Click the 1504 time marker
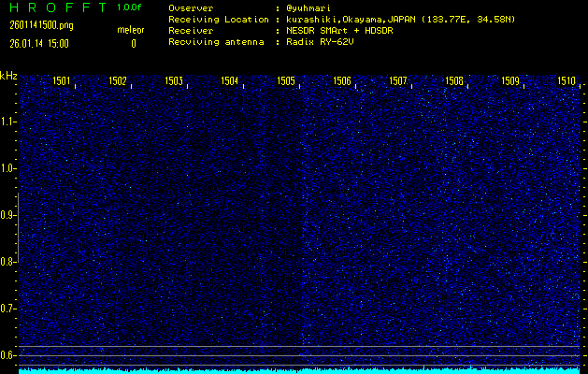588x374 pixels. (x=230, y=81)
